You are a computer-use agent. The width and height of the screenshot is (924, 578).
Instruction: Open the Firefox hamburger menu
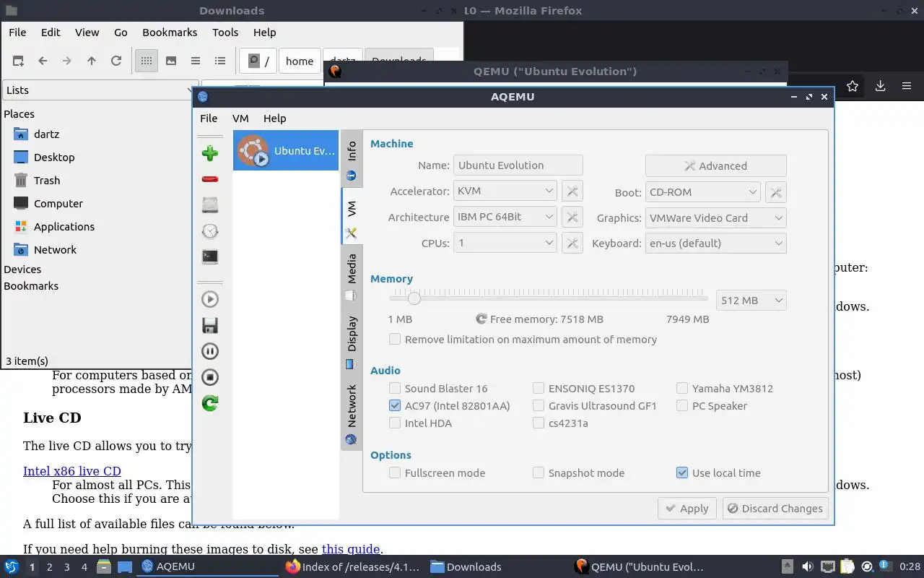point(907,87)
